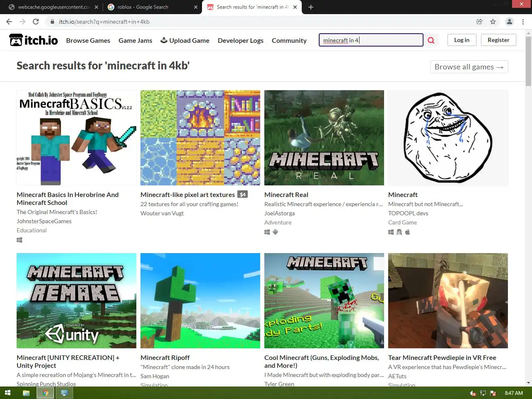Image resolution: width=532 pixels, height=399 pixels.
Task: Open Minecraft-like pixel art textures link
Action: (188, 195)
